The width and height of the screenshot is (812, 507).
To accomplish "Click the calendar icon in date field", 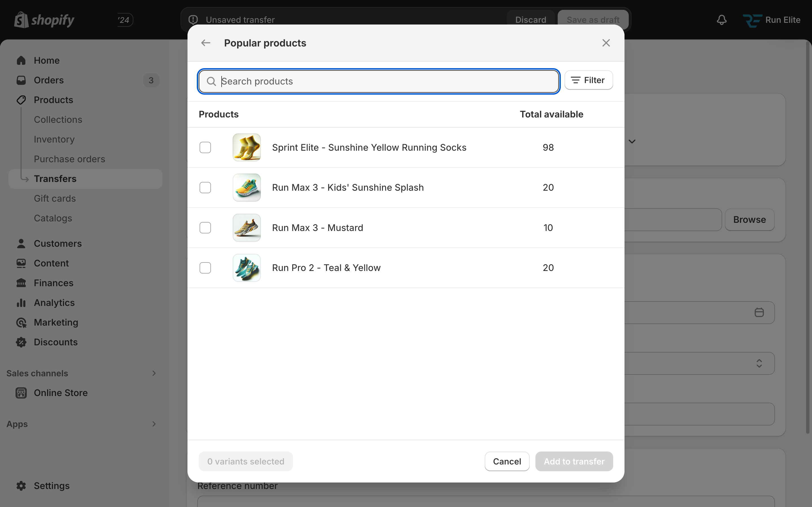I will click(759, 313).
